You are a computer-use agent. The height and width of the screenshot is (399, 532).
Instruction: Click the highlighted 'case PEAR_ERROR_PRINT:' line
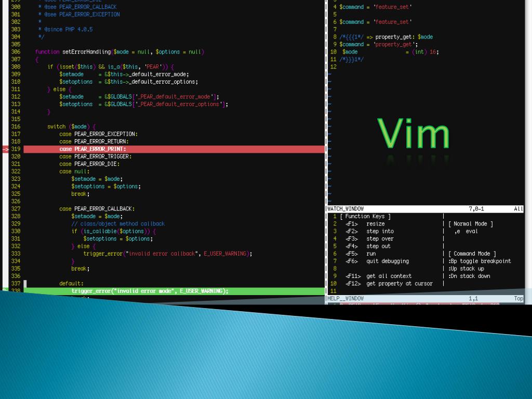174,149
